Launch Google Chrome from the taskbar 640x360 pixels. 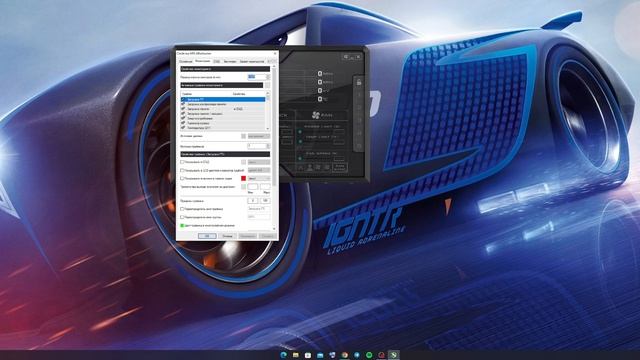(x=344, y=355)
